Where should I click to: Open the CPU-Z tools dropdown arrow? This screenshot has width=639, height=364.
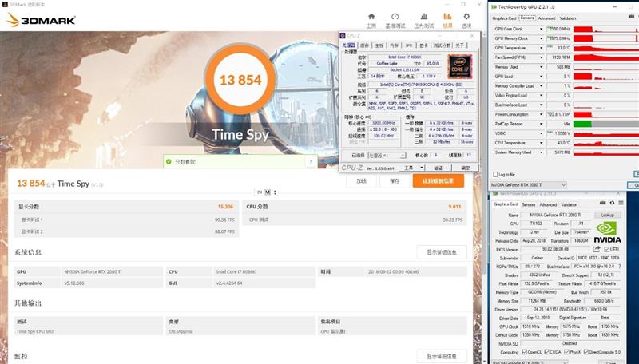tap(422, 168)
